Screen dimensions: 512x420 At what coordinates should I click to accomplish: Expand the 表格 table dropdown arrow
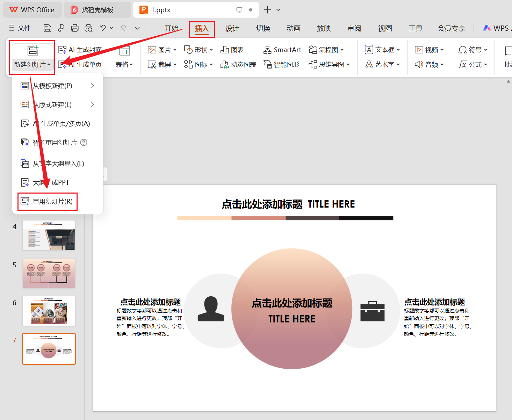[x=132, y=64]
